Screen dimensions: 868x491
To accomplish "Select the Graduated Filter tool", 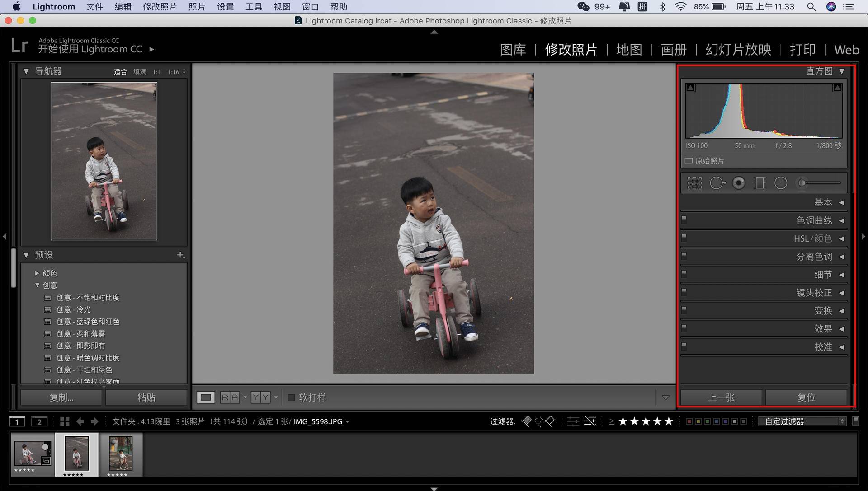I will click(759, 183).
